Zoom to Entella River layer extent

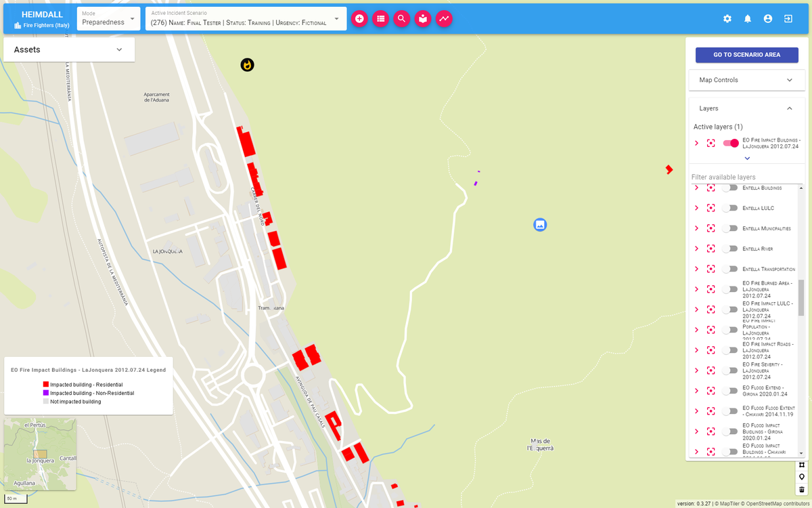710,249
